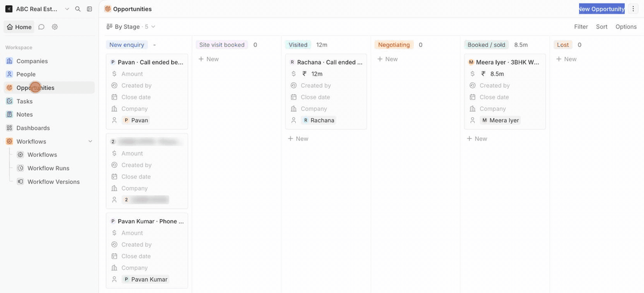The width and height of the screenshot is (644, 293).
Task: Open the Sort option
Action: 602,27
